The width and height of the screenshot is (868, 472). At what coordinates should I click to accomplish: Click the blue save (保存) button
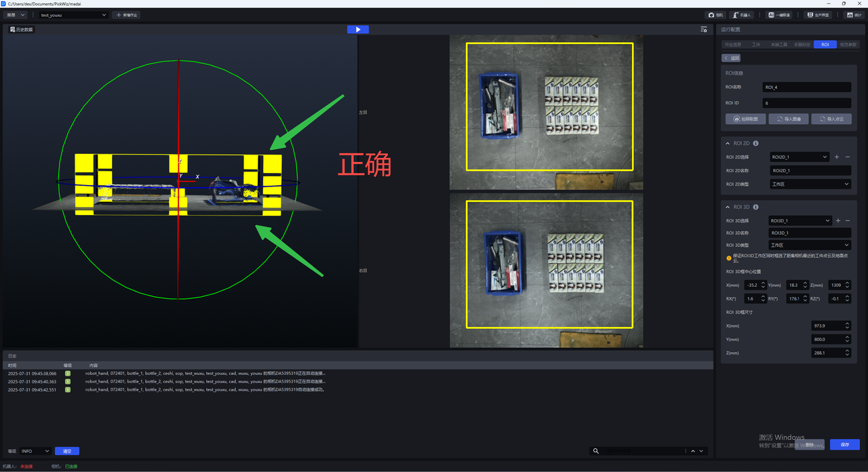(844, 445)
